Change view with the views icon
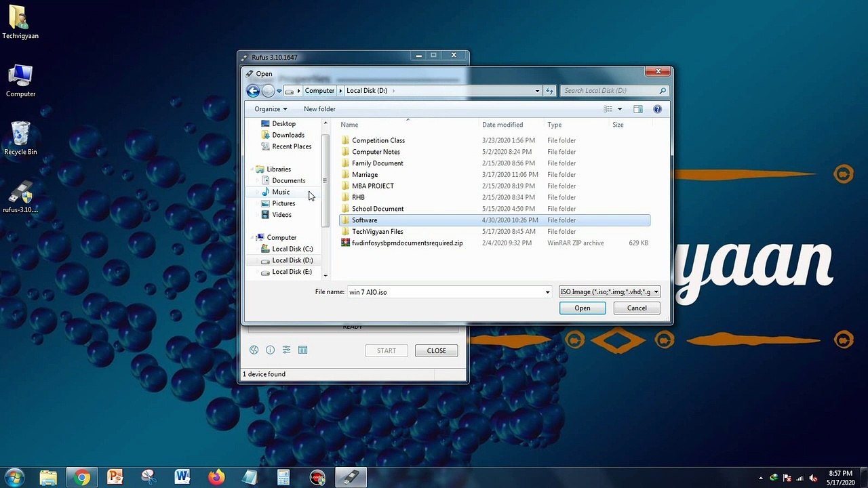Viewport: 868px width, 488px height. (608, 109)
